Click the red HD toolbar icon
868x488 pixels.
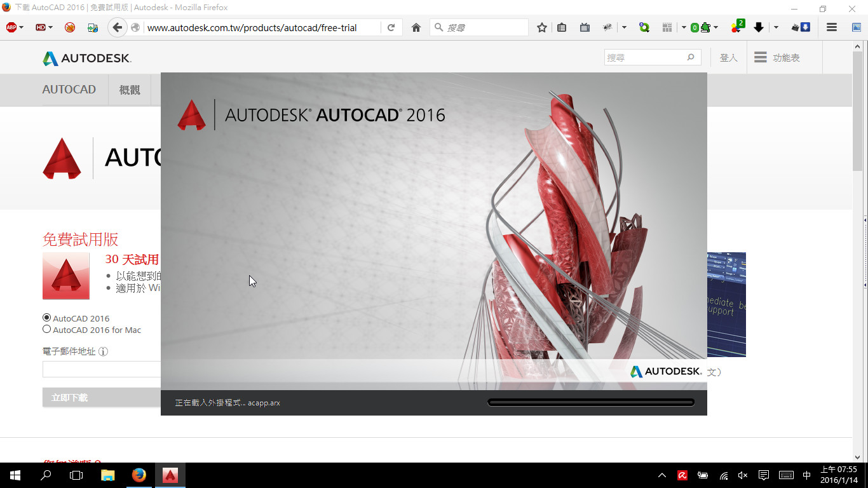click(41, 27)
